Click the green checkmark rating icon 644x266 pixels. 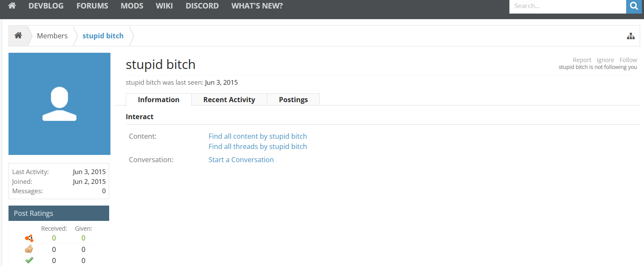29,260
